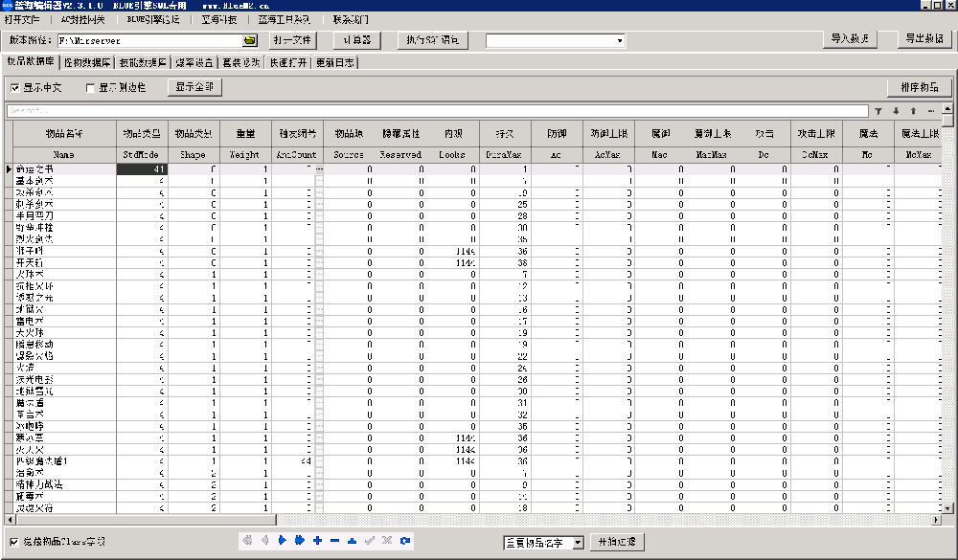Delete record with minus icon

pyautogui.click(x=334, y=541)
